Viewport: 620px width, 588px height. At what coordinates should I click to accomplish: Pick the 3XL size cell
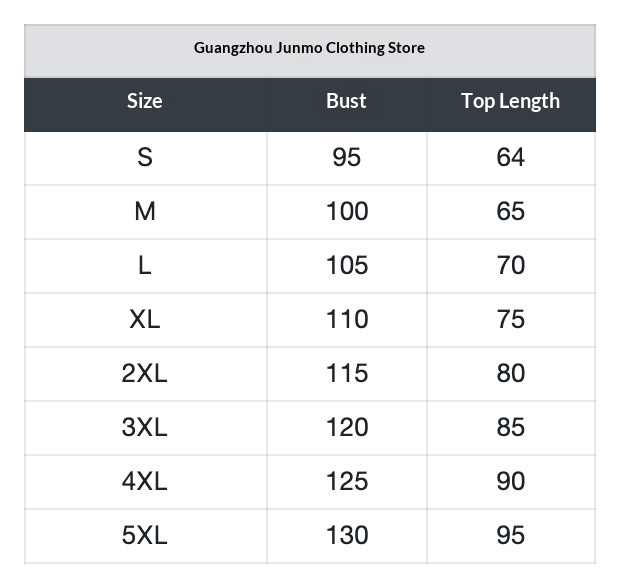[x=145, y=428]
